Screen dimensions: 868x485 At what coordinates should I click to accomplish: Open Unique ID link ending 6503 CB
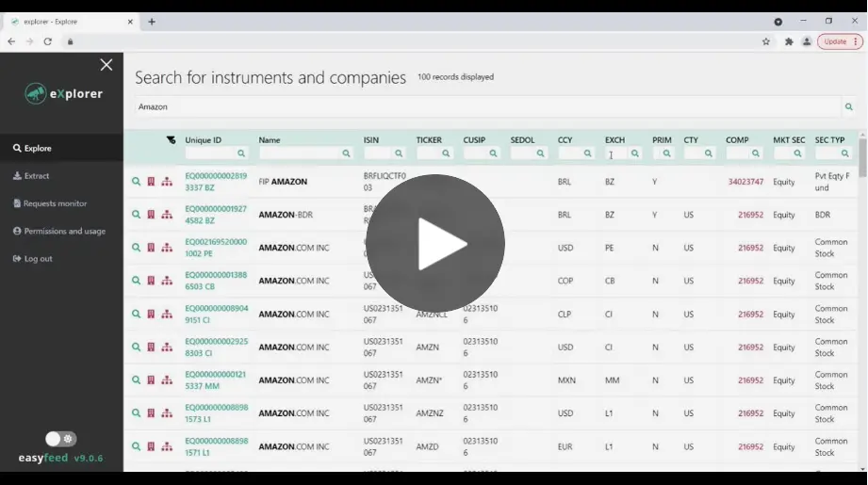coord(216,281)
